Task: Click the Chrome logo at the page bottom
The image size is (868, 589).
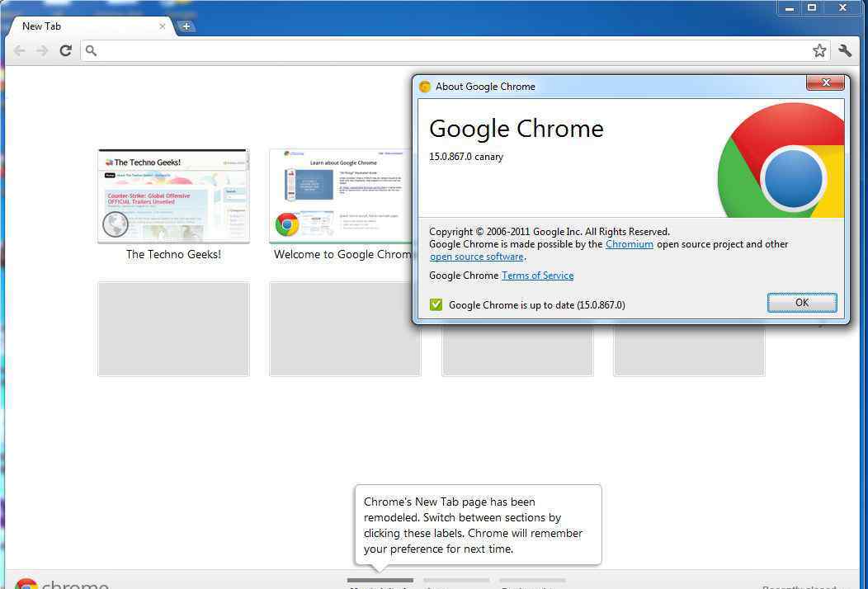Action: tap(62, 583)
